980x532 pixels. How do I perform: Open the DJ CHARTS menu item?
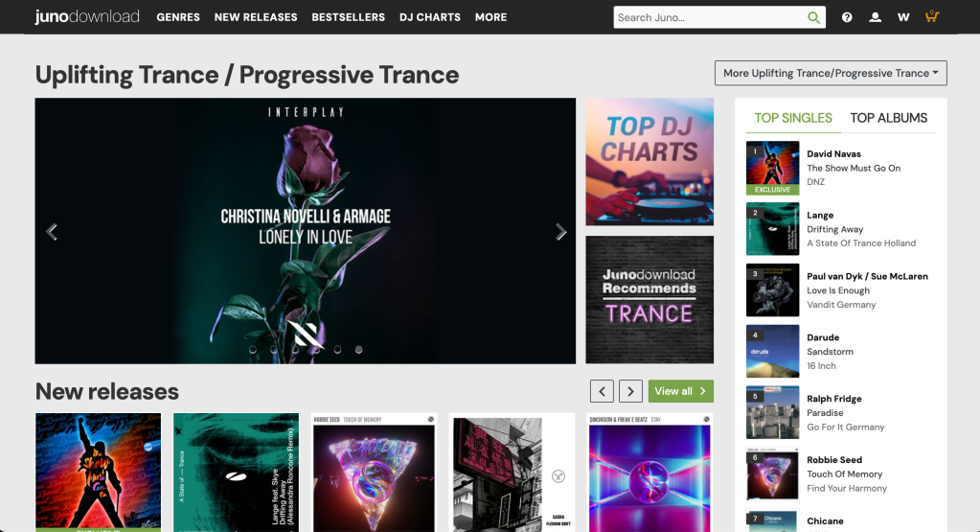point(430,17)
